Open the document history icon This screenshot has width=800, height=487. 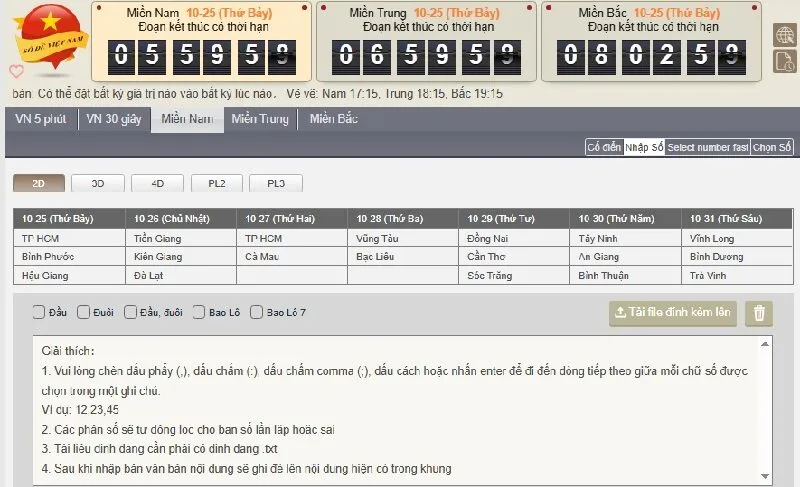(784, 61)
